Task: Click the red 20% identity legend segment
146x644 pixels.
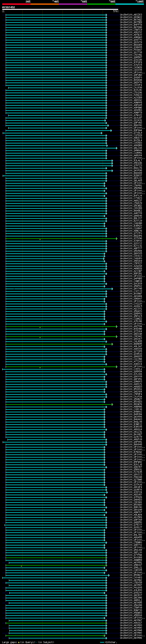Action: (x=16, y=4)
